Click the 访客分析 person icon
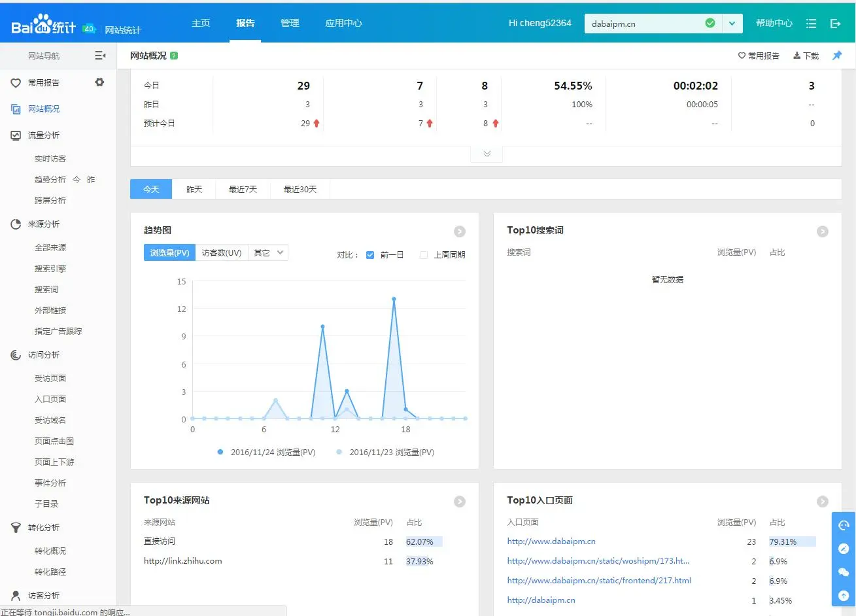 tap(16, 596)
